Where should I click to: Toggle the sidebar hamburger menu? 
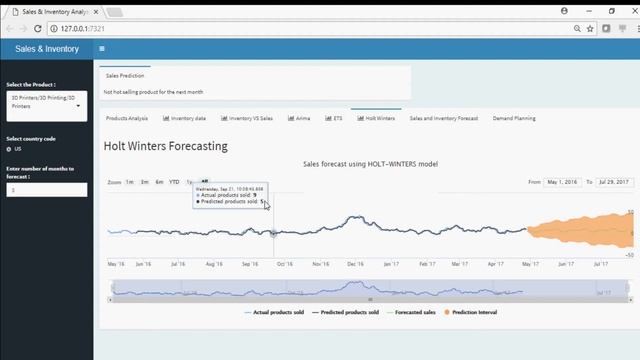[102, 49]
